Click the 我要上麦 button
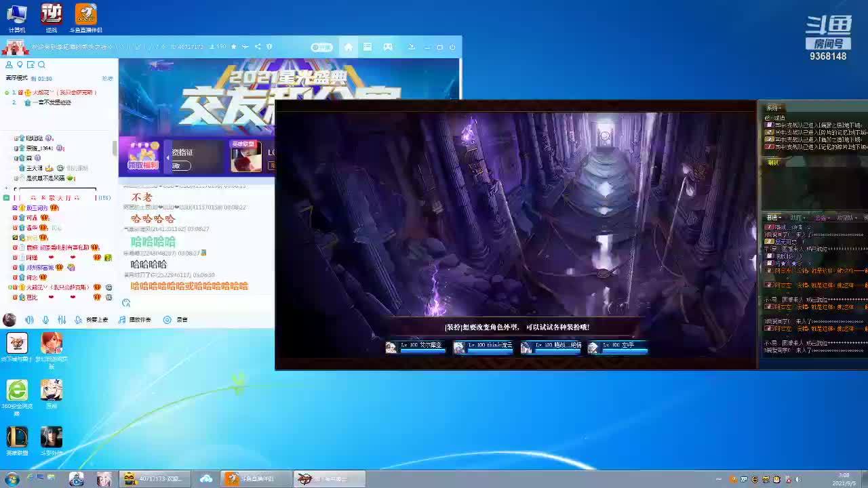This screenshot has width=868, height=488. coord(92,320)
